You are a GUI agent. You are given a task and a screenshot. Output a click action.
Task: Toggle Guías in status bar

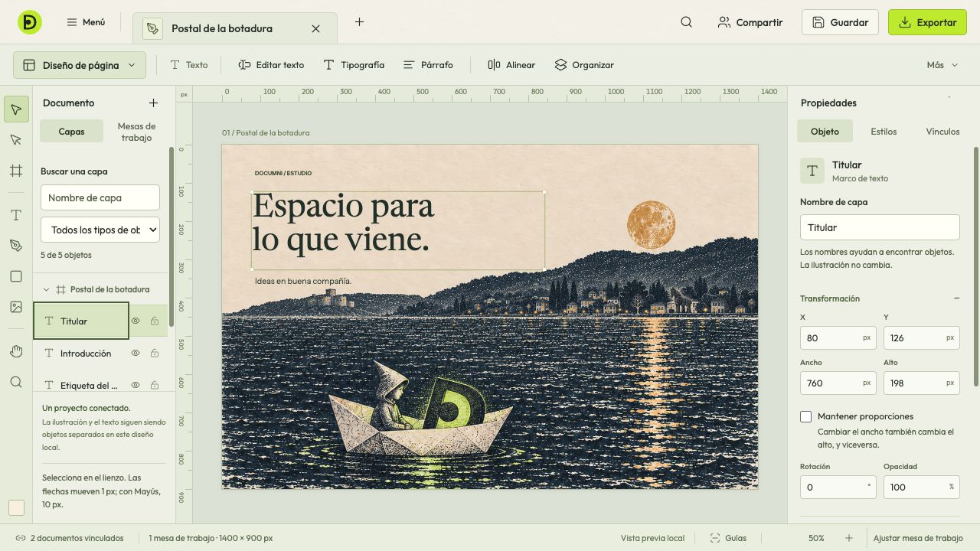[728, 538]
